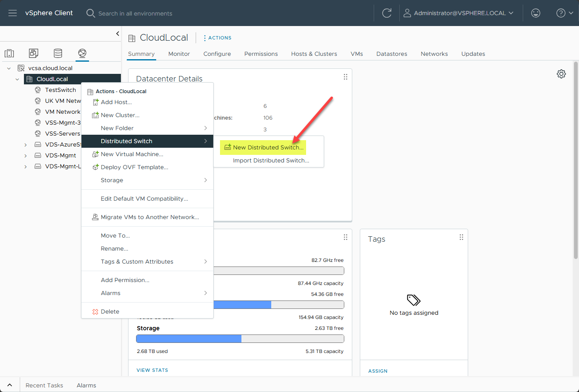Open the ACTIONS menu button
The image size is (579, 392).
[x=217, y=38]
